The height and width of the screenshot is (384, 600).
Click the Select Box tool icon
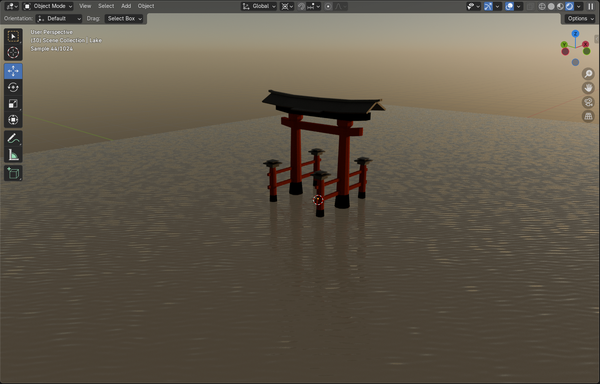coord(13,36)
